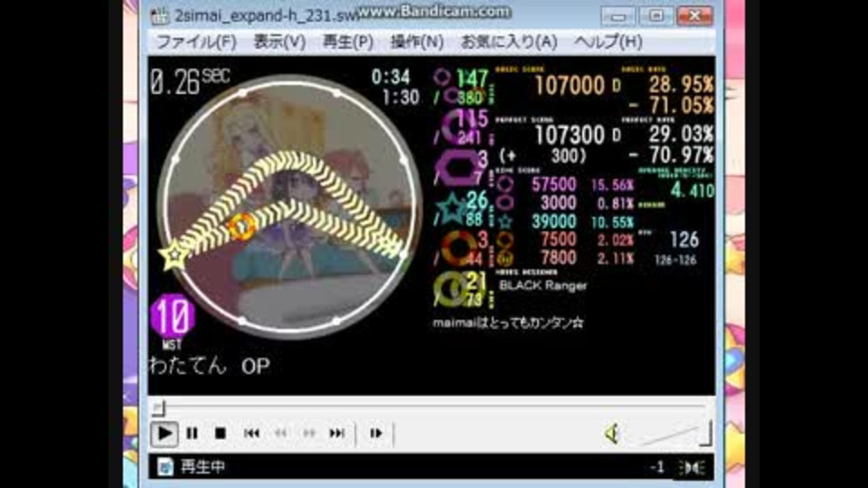Click the icon at the status bar's right end
Image resolution: width=868 pixels, height=488 pixels.
(692, 468)
